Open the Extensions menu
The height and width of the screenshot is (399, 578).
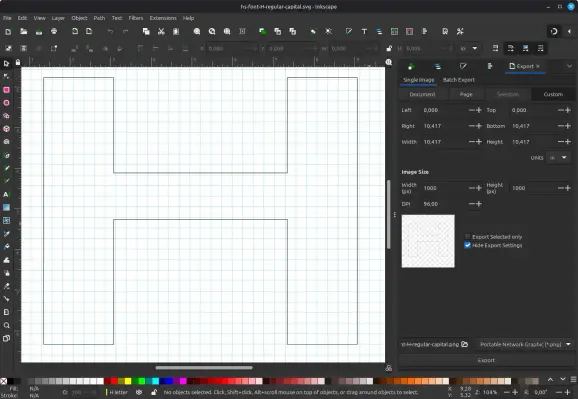(x=163, y=18)
